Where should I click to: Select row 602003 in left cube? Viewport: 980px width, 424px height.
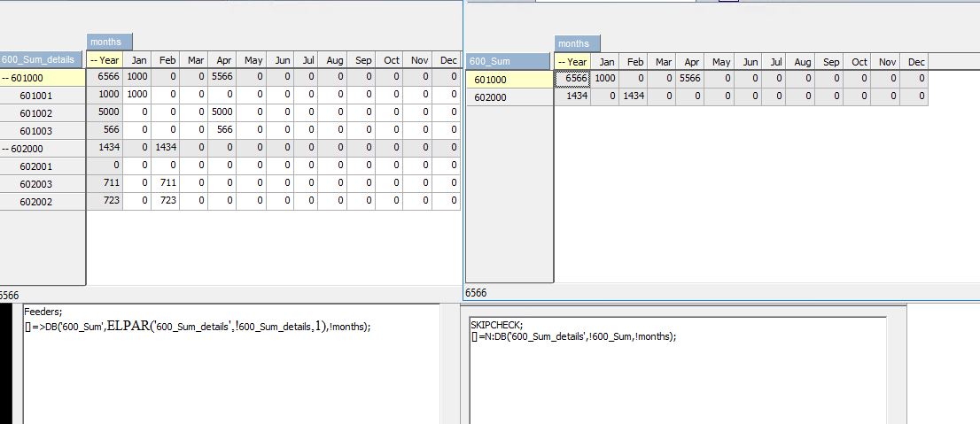(36, 184)
